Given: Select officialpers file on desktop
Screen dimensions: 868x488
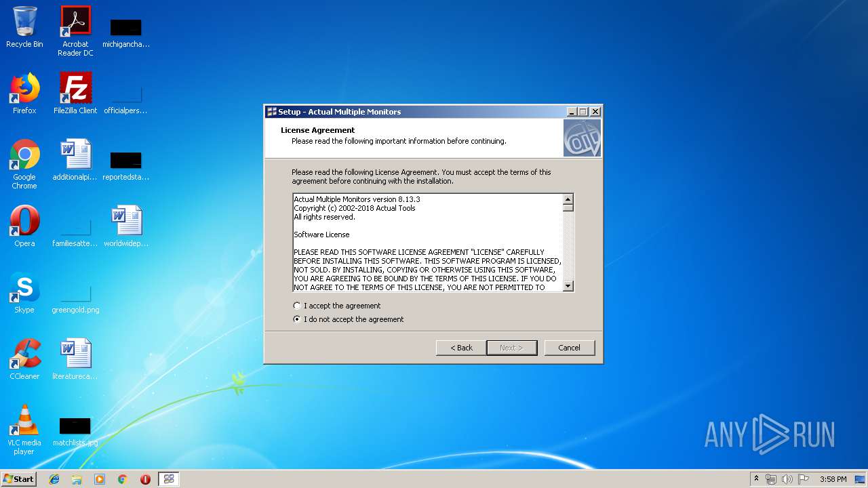Looking at the screenshot, I should point(126,98).
